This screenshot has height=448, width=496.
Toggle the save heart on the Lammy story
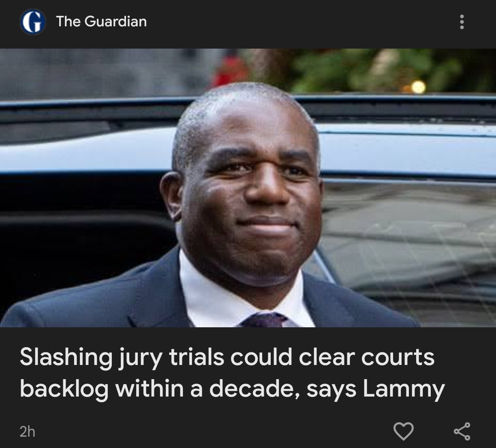coord(404,431)
